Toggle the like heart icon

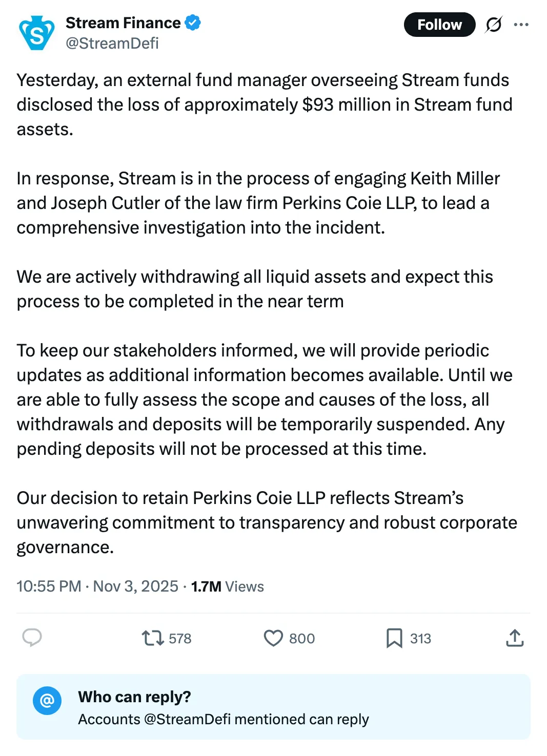pos(273,638)
